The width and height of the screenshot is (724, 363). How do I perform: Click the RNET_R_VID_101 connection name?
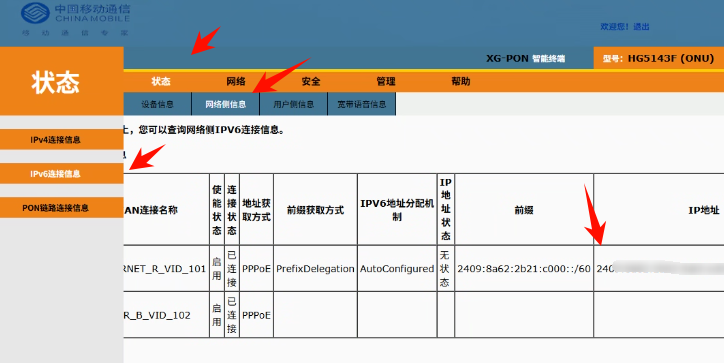pyautogui.click(x=165, y=269)
